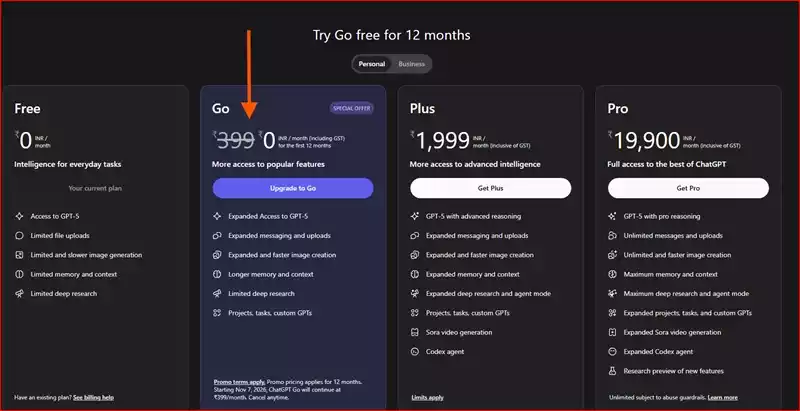
Task: Click the Upgrade to Go button
Action: [292, 188]
